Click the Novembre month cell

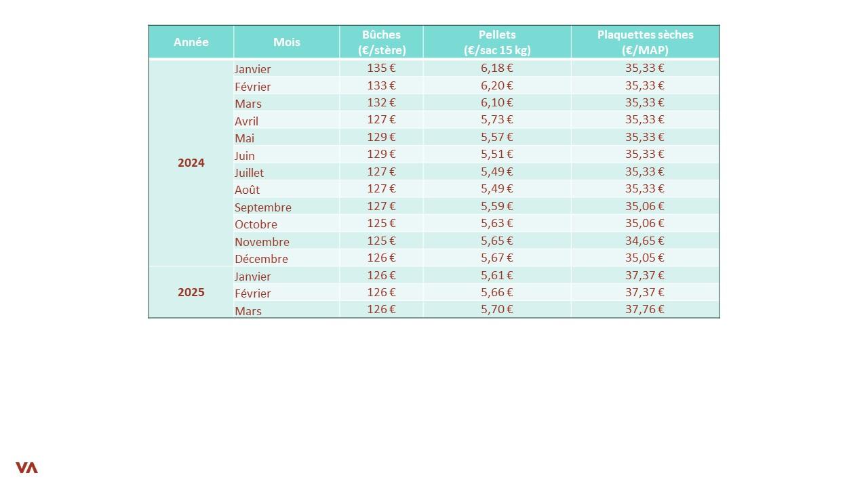(x=286, y=241)
